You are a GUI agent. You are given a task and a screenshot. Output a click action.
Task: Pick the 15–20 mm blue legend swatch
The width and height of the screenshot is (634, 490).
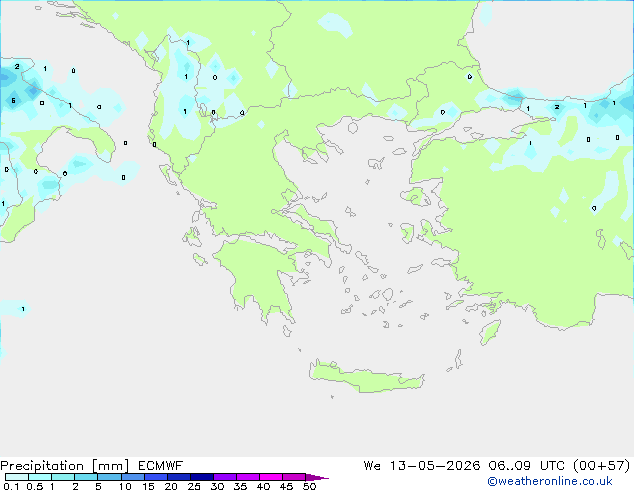pos(156,477)
